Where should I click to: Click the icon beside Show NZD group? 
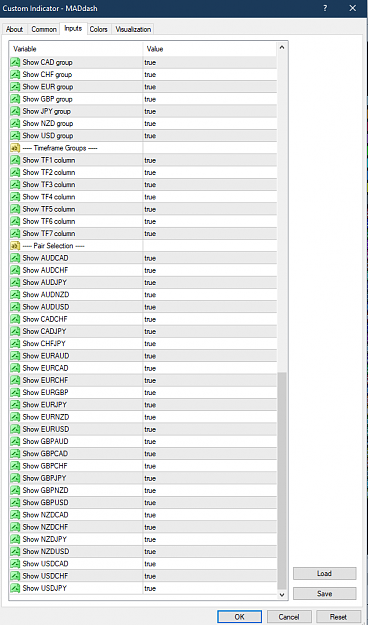tap(15, 124)
